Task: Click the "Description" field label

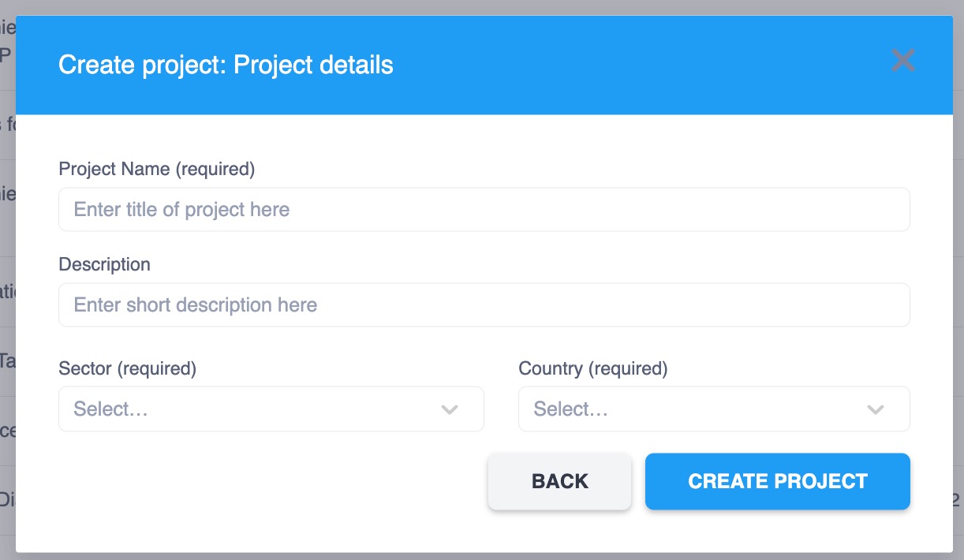Action: click(x=104, y=264)
